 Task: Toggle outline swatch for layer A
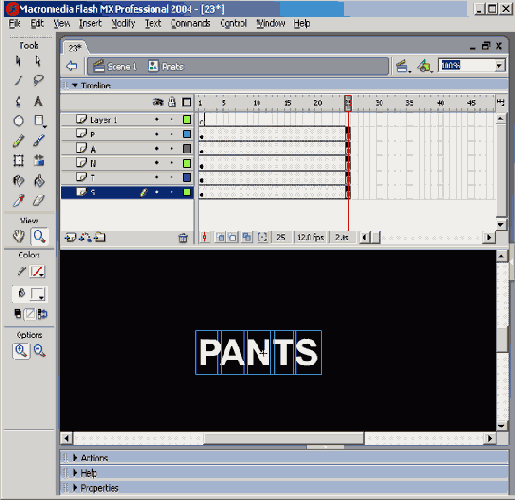[x=187, y=148]
